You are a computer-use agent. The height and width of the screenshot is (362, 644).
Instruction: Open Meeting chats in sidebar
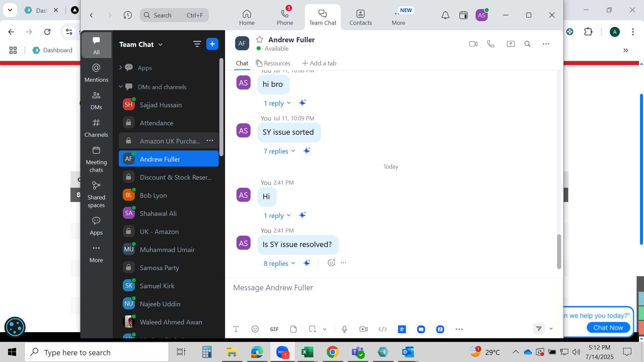point(96,159)
